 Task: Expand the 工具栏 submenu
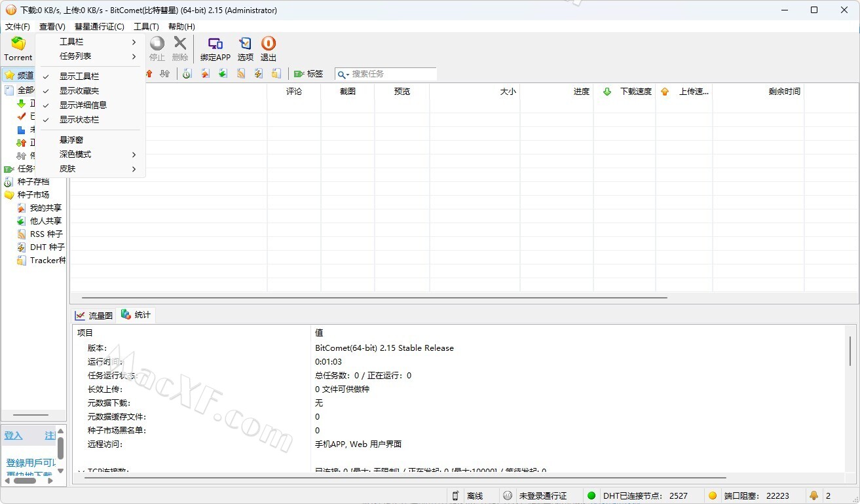[x=90, y=42]
